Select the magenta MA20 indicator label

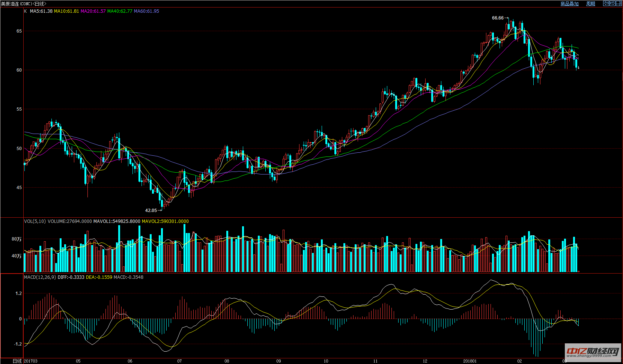93,11
